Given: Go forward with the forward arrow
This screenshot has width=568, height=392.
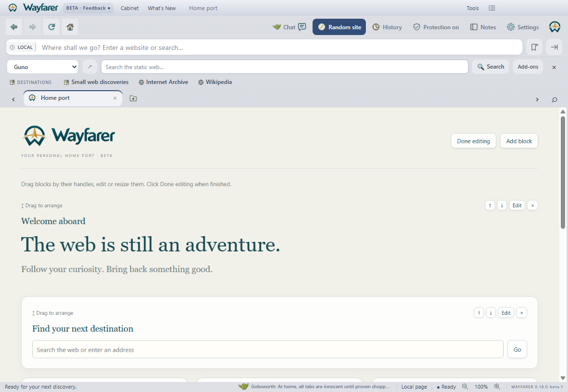Looking at the screenshot, I should pyautogui.click(x=33, y=27).
